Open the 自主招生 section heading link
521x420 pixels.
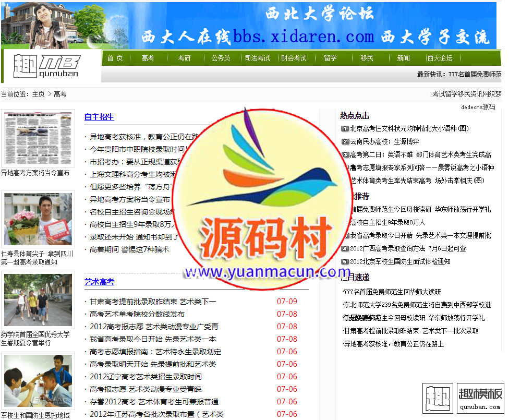point(99,117)
